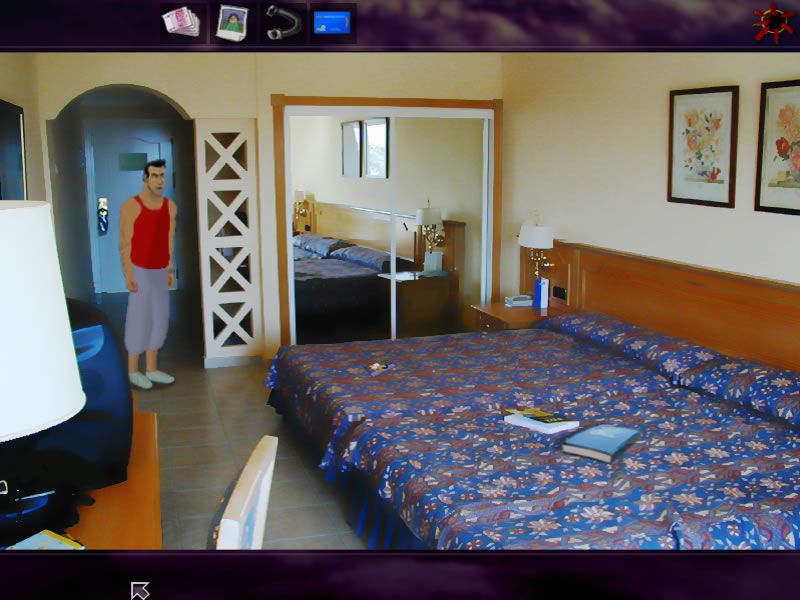Click the man in the red tank top
Image resolution: width=800 pixels, height=600 pixels.
[x=148, y=274]
